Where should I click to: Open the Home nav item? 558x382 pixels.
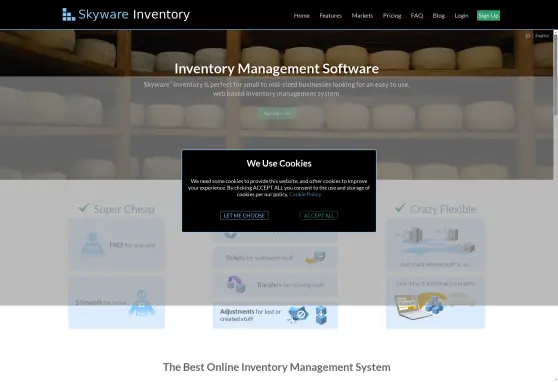(x=301, y=16)
